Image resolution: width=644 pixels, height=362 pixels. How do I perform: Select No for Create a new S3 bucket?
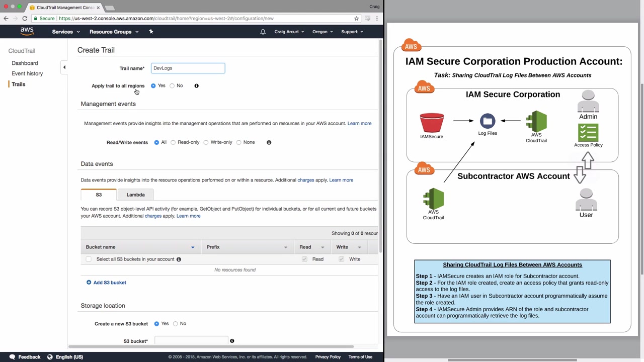pos(175,324)
